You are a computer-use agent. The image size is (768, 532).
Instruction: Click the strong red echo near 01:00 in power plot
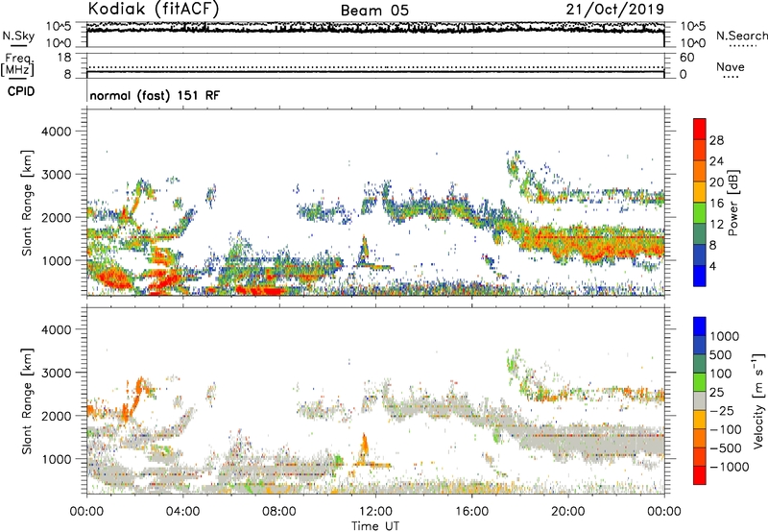(x=112, y=279)
